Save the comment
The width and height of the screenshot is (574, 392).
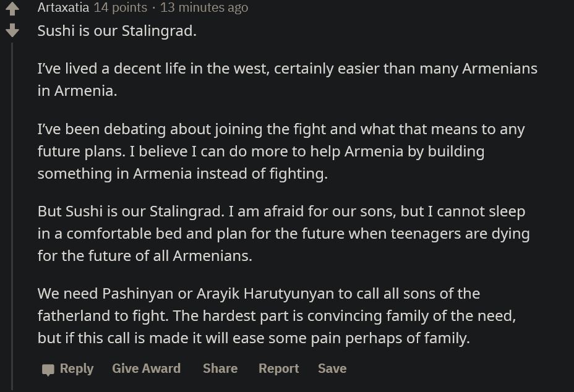(x=332, y=369)
